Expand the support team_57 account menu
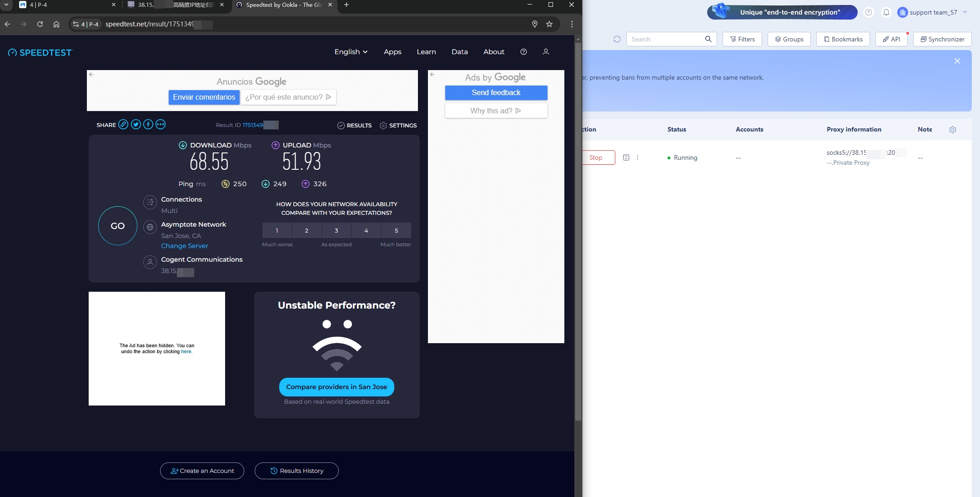Screen dimensions: 980x497 click(933, 12)
